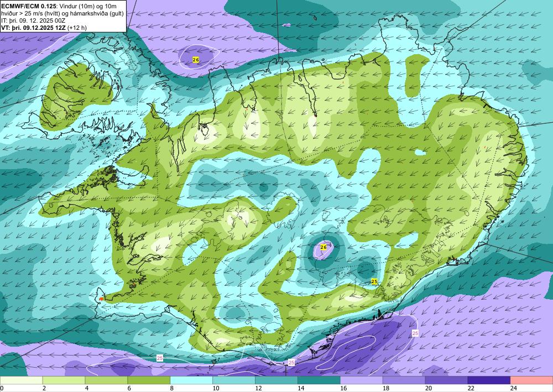Click the pale yellow 0–2 m/s legend swatch
Viewport: 553px width, 392px height.
tap(21, 380)
